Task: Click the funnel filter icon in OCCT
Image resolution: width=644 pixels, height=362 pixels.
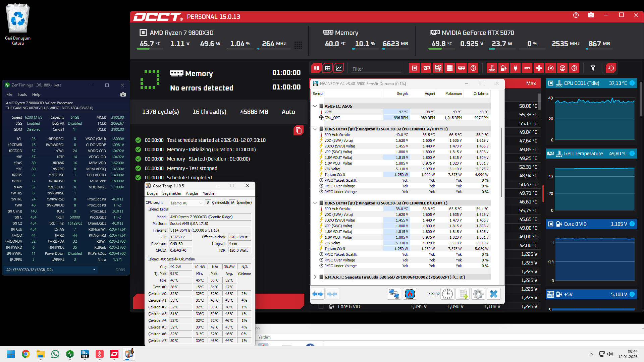Action: click(593, 68)
